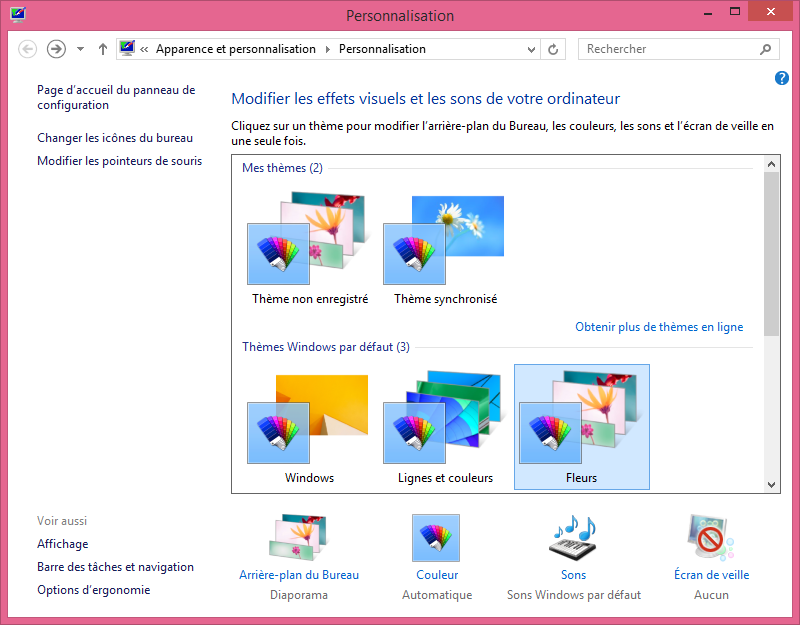The height and width of the screenshot is (625, 800).
Task: Open the blue Help question mark
Action: (x=782, y=78)
